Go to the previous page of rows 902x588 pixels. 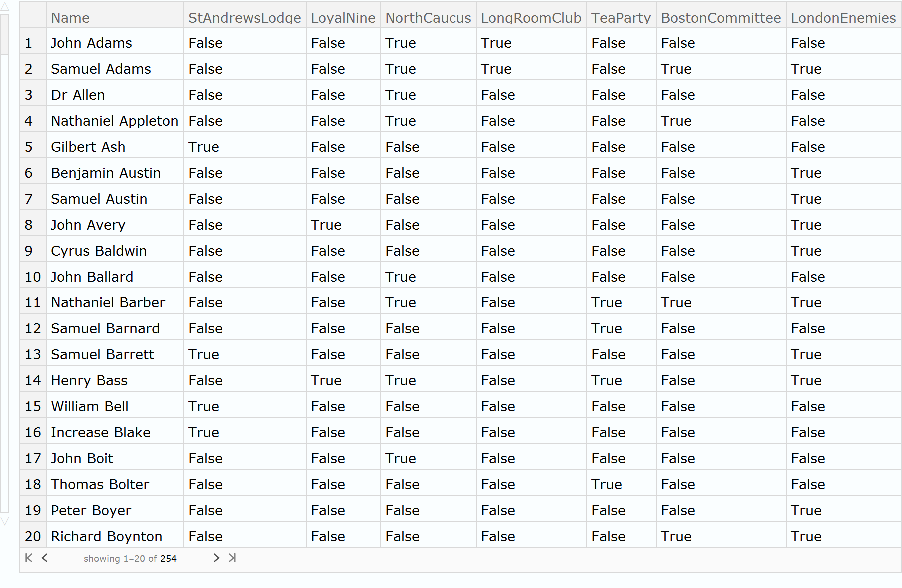(x=45, y=558)
